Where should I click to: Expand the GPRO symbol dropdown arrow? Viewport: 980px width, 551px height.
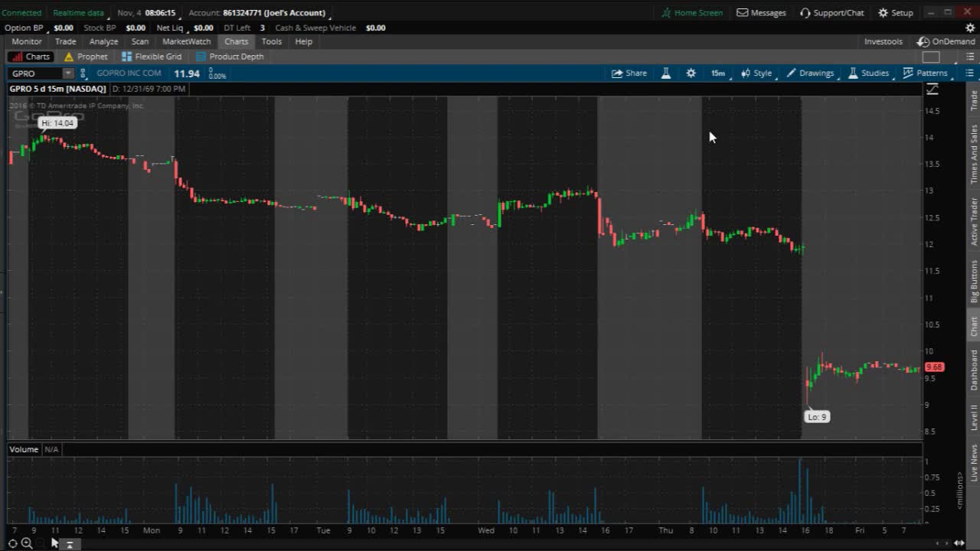point(68,73)
